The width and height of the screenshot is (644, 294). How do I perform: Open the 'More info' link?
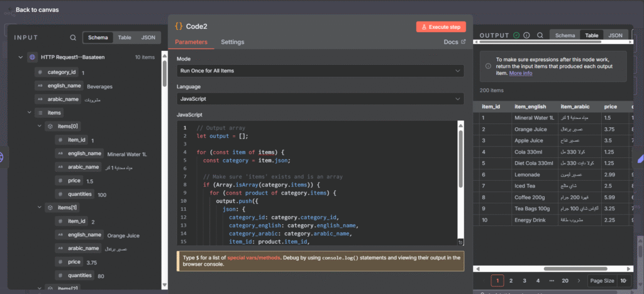[x=521, y=73]
